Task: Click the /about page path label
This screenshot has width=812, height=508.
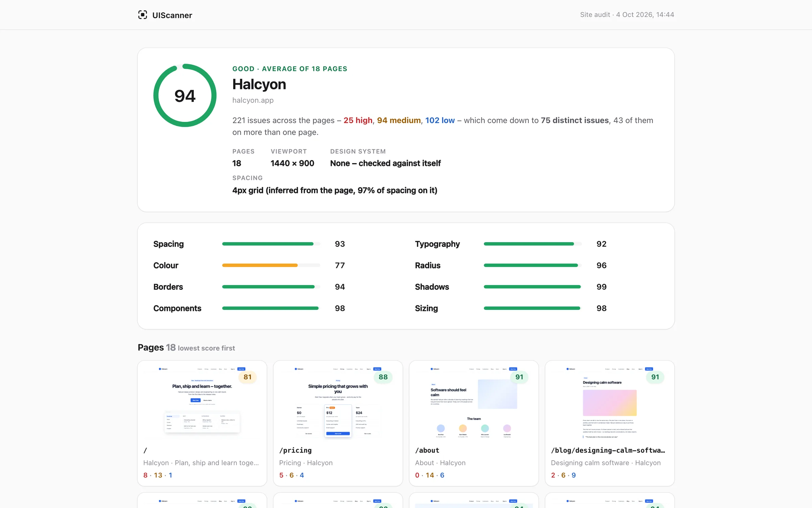Action: pyautogui.click(x=427, y=450)
